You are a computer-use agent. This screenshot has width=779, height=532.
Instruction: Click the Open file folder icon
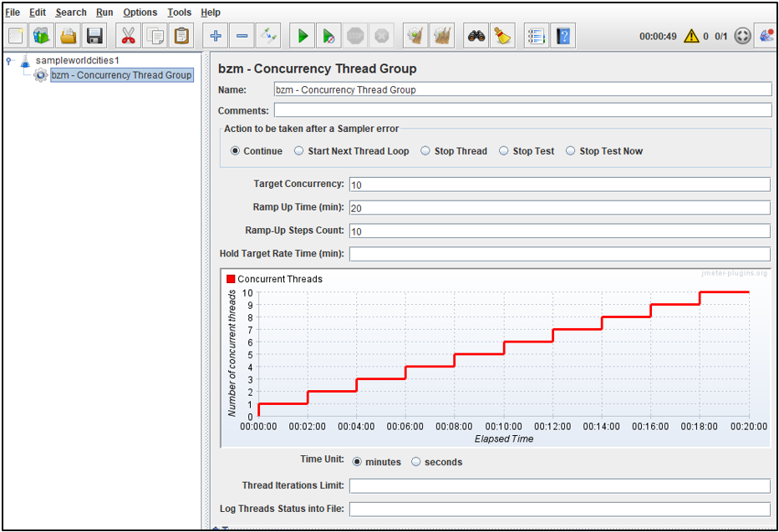click(x=68, y=36)
